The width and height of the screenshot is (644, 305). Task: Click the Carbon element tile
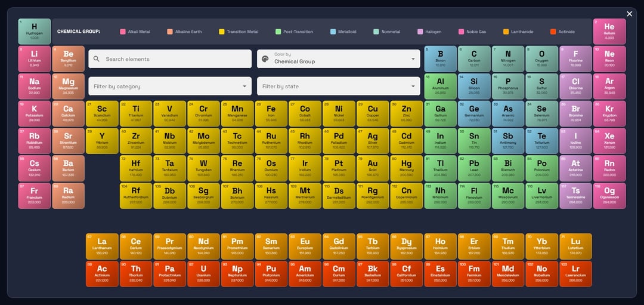click(x=474, y=58)
